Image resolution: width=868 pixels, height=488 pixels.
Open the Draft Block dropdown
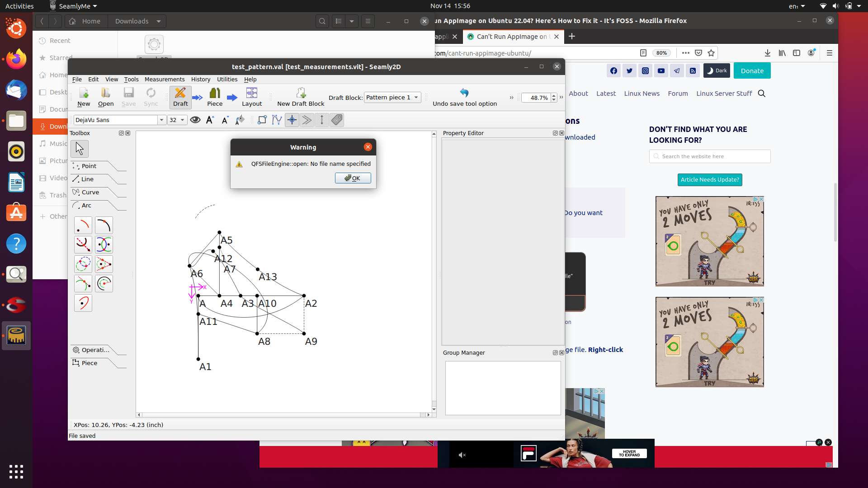(392, 97)
